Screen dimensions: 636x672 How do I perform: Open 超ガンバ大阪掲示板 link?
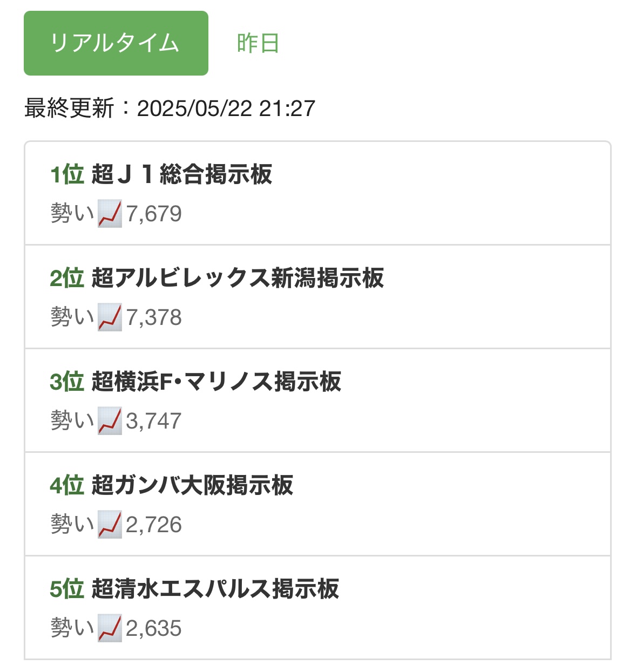click(x=192, y=485)
